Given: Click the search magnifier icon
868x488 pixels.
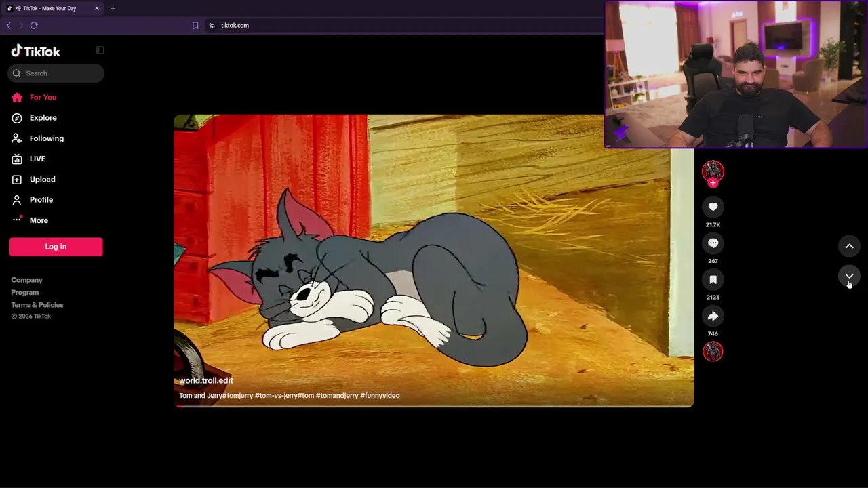Looking at the screenshot, I should (x=17, y=73).
